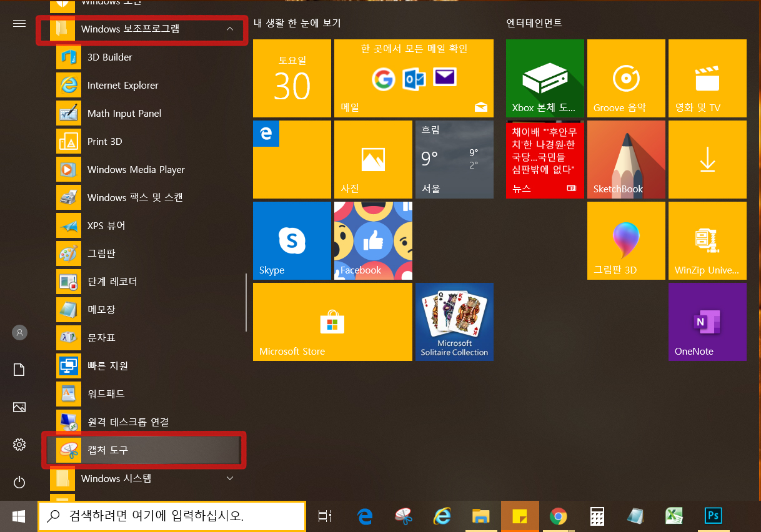Image resolution: width=761 pixels, height=532 pixels.
Task: Open Photoshop from the taskbar
Action: click(x=713, y=516)
